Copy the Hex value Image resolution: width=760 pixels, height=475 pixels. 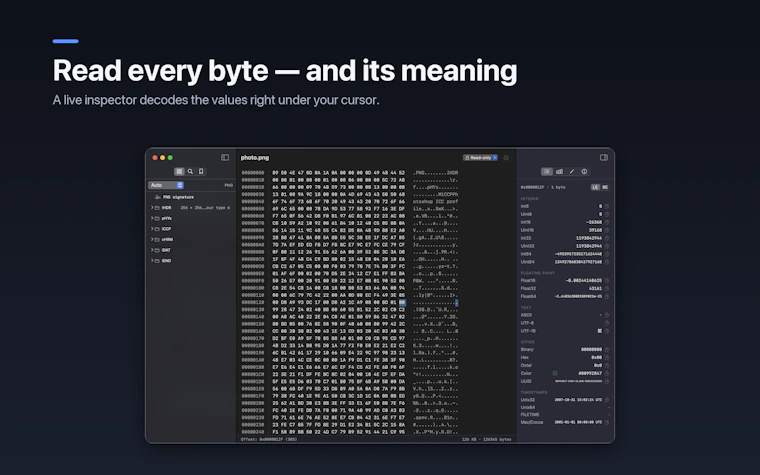click(607, 357)
